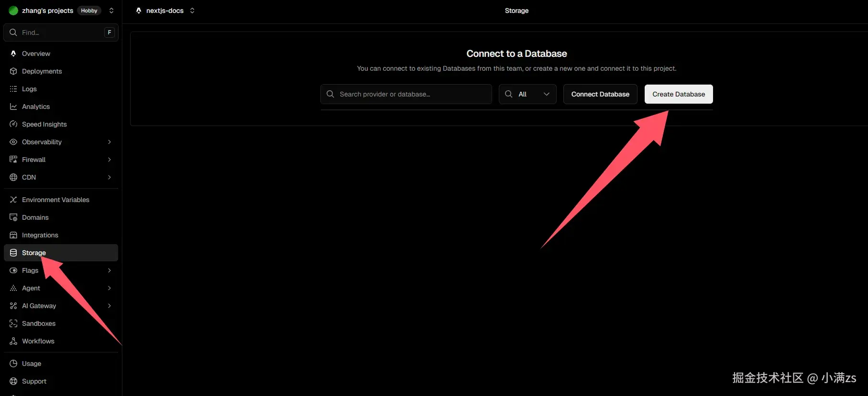Click the nextjs-docs project logo icon
Image resolution: width=868 pixels, height=396 pixels.
[139, 11]
